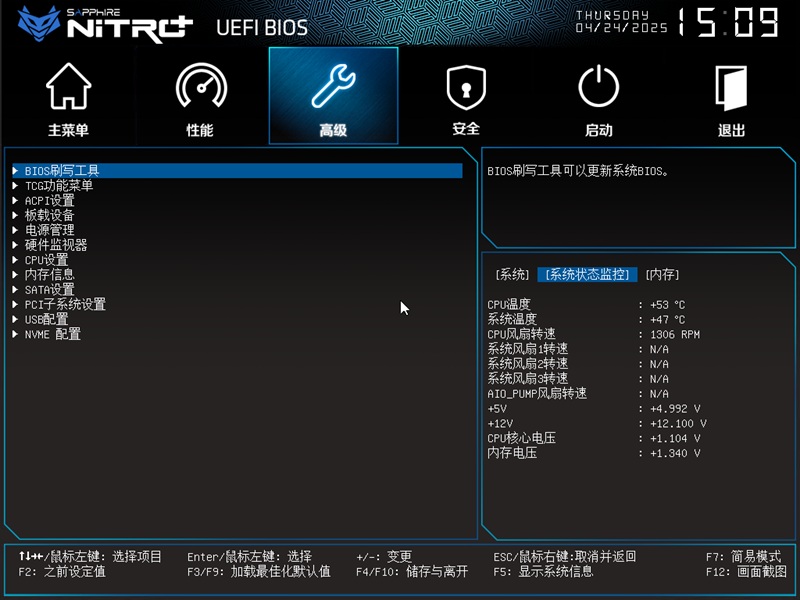800x600 pixels.
Task: Expand the BIOS刷写工具 entry
Action: (62, 171)
